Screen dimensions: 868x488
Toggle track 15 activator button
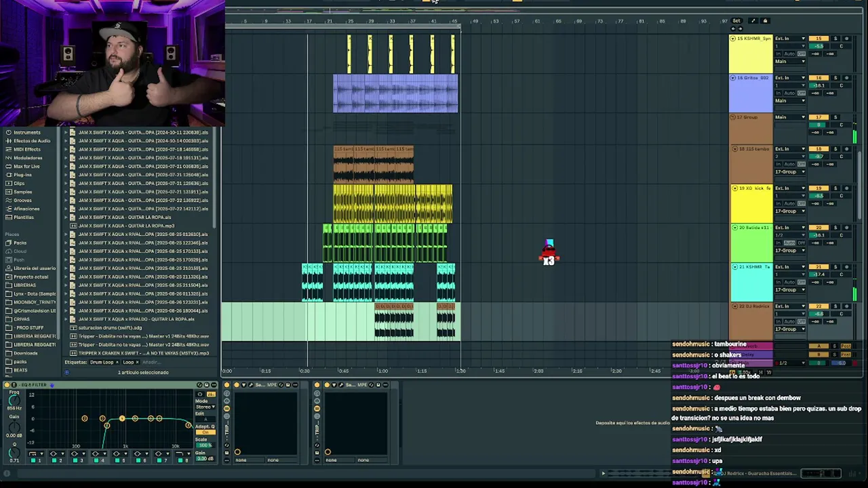click(x=818, y=39)
